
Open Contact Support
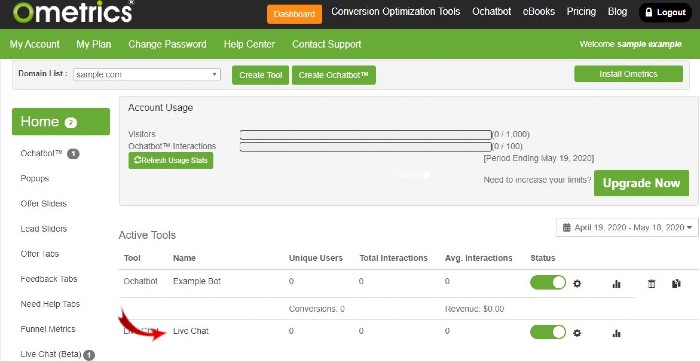pyautogui.click(x=327, y=44)
